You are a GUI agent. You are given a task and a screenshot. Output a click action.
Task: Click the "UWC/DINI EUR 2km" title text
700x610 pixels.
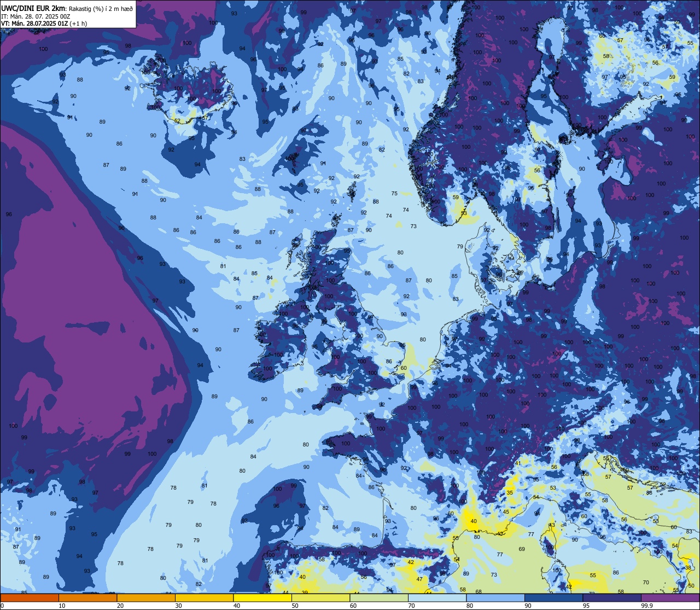pyautogui.click(x=33, y=9)
